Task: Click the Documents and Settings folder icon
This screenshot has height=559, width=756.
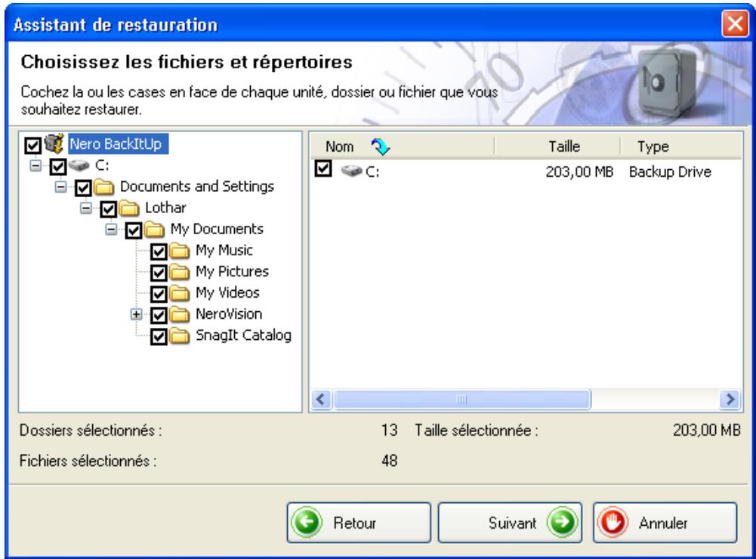Action: [103, 187]
